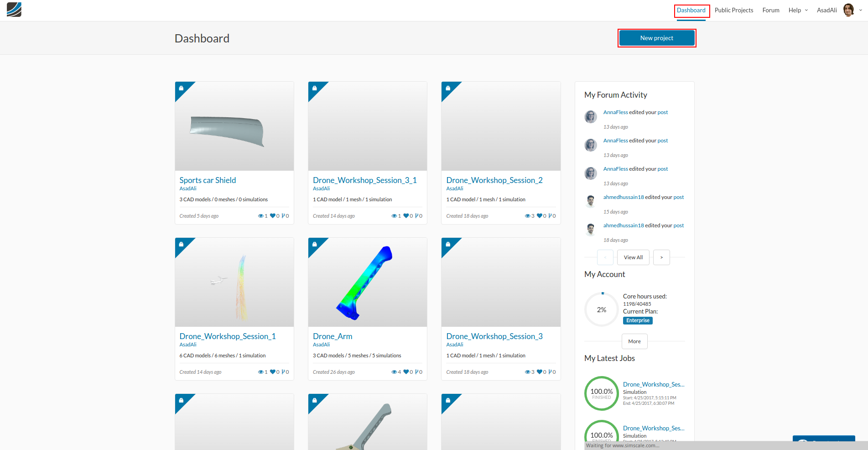Expand the Help dropdown menu
Image resolution: width=868 pixels, height=450 pixels.
coord(798,10)
